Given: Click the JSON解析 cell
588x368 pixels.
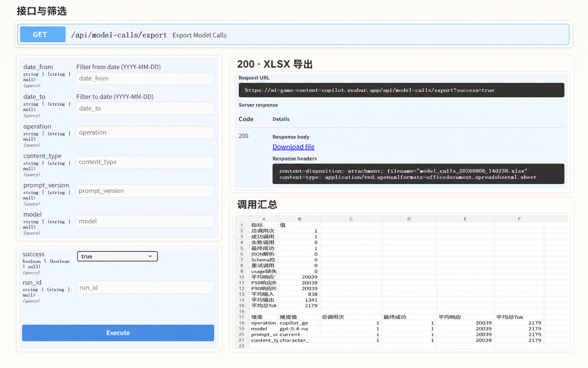Looking at the screenshot, I should click(264, 254).
